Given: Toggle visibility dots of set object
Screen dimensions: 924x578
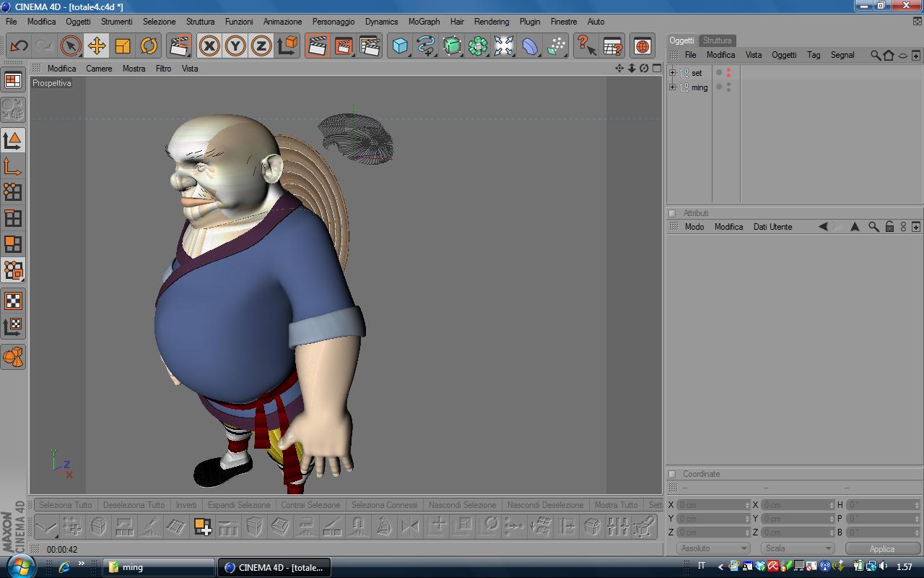Looking at the screenshot, I should point(729,73).
